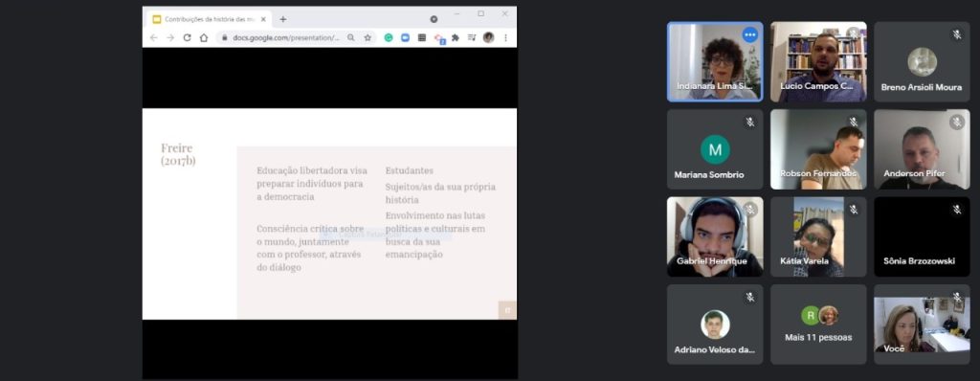Select Lucio Campos video tile
This screenshot has width=980, height=381.
coord(818,62)
